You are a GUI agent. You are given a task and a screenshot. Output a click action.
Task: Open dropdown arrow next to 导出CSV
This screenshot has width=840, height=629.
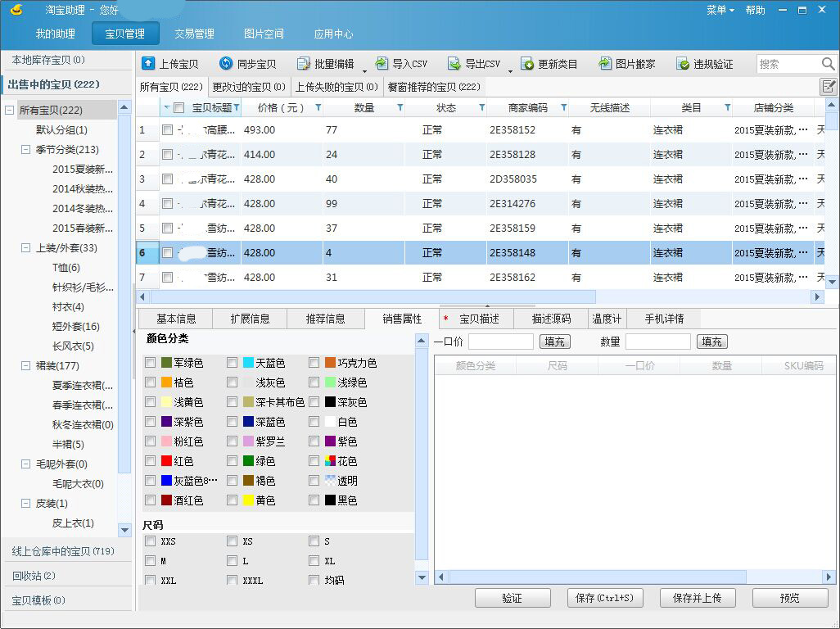[x=510, y=70]
